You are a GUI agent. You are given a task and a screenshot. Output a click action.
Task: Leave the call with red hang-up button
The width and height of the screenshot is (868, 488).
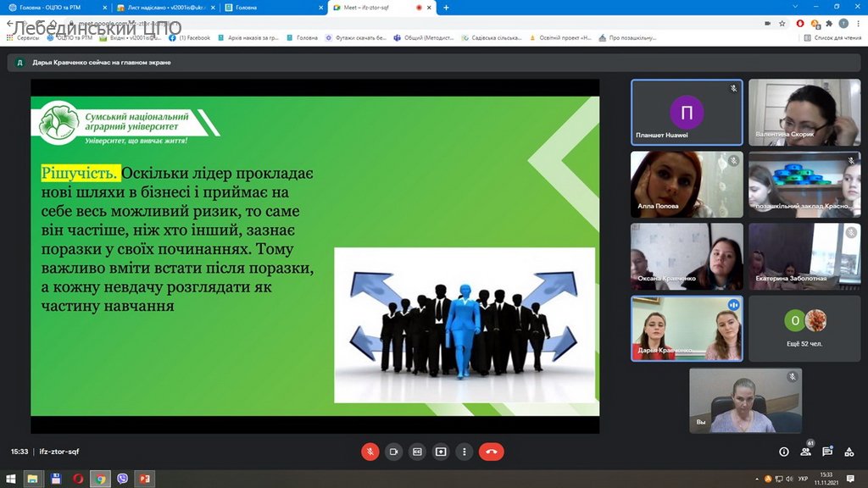(x=491, y=452)
